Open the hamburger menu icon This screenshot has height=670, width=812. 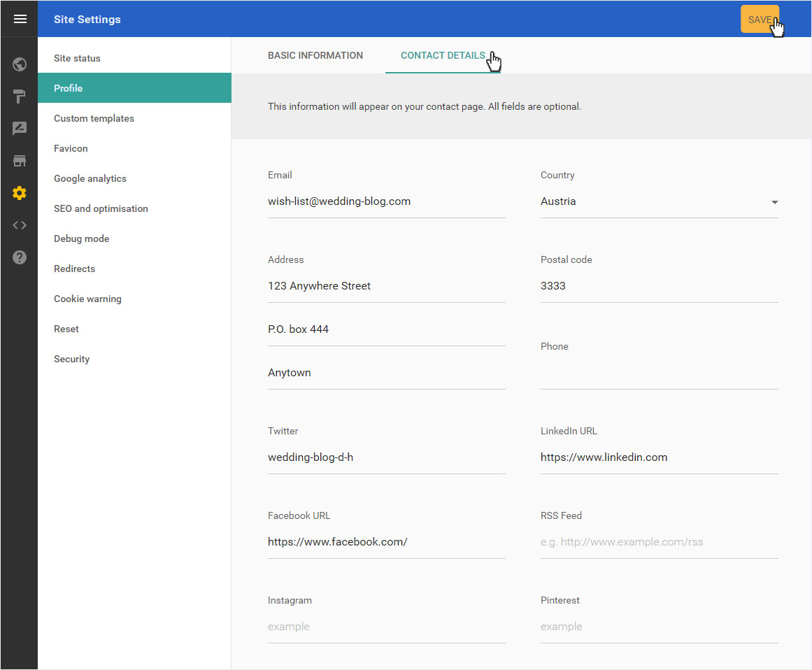20,19
